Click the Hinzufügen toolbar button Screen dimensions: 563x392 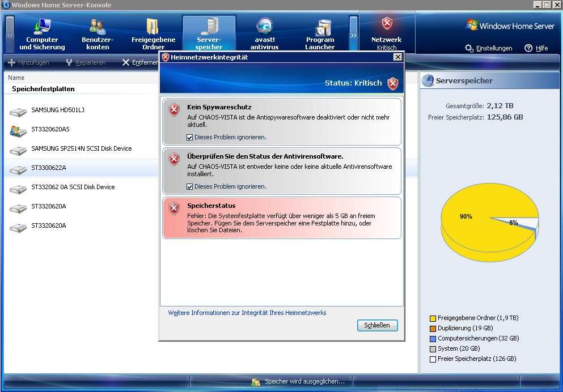[x=28, y=62]
